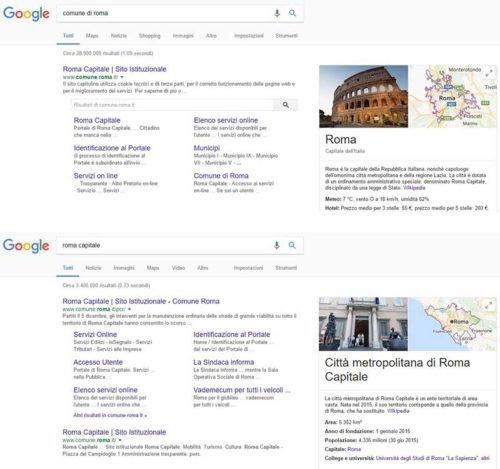Click the 'Roma' title in the knowledge panel
The width and height of the screenshot is (500, 469).
pyautogui.click(x=341, y=140)
